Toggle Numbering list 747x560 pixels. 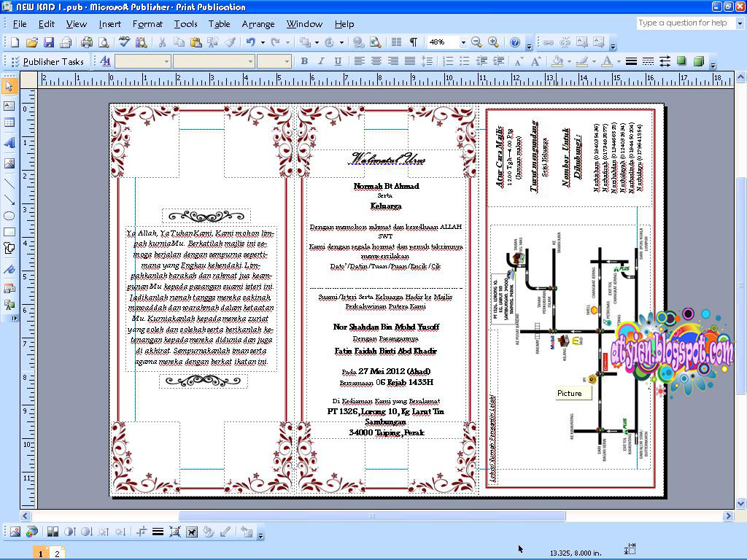(x=447, y=61)
